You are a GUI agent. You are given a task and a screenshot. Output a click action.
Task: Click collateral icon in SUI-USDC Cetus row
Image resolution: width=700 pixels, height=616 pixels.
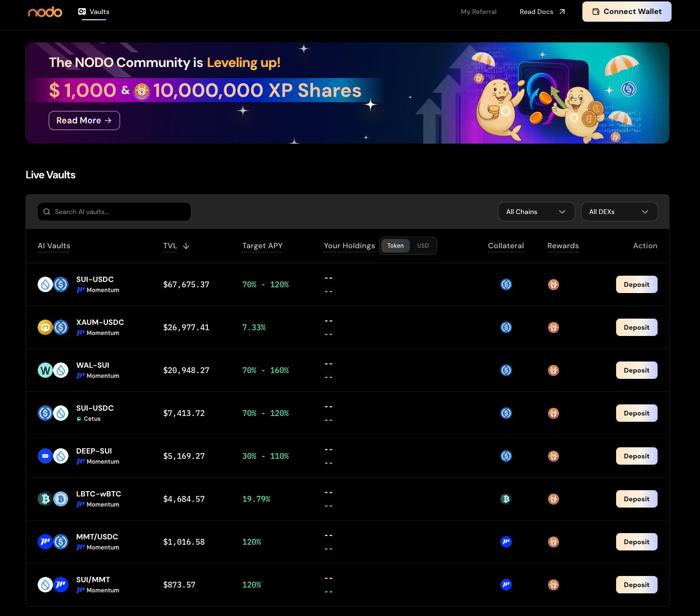pyautogui.click(x=506, y=413)
